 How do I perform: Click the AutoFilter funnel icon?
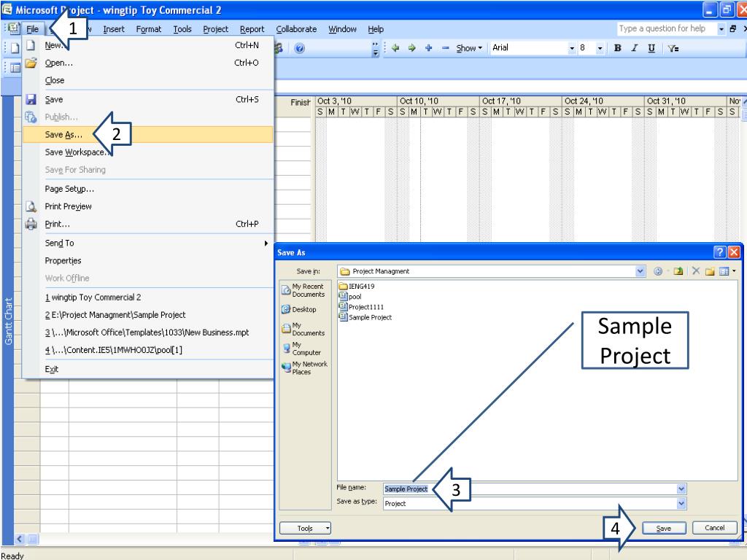click(x=673, y=48)
